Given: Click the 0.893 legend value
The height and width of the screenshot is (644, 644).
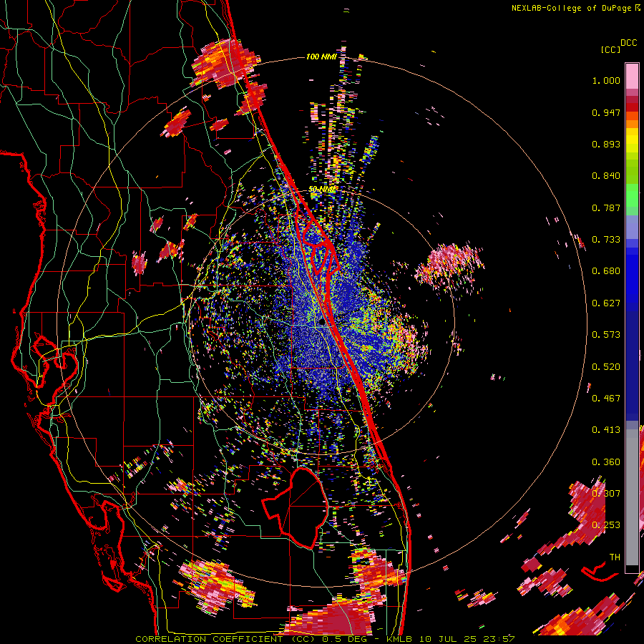Looking at the screenshot, I should tap(606, 144).
